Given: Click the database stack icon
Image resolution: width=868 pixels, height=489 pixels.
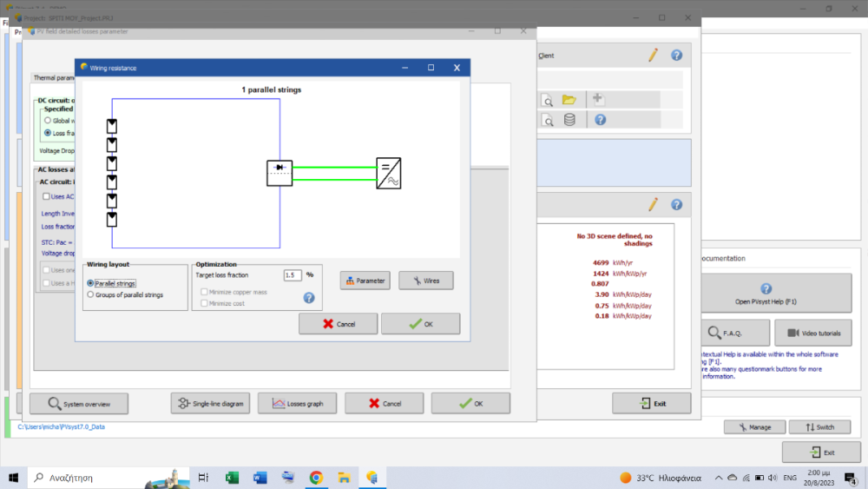Looking at the screenshot, I should [x=569, y=120].
